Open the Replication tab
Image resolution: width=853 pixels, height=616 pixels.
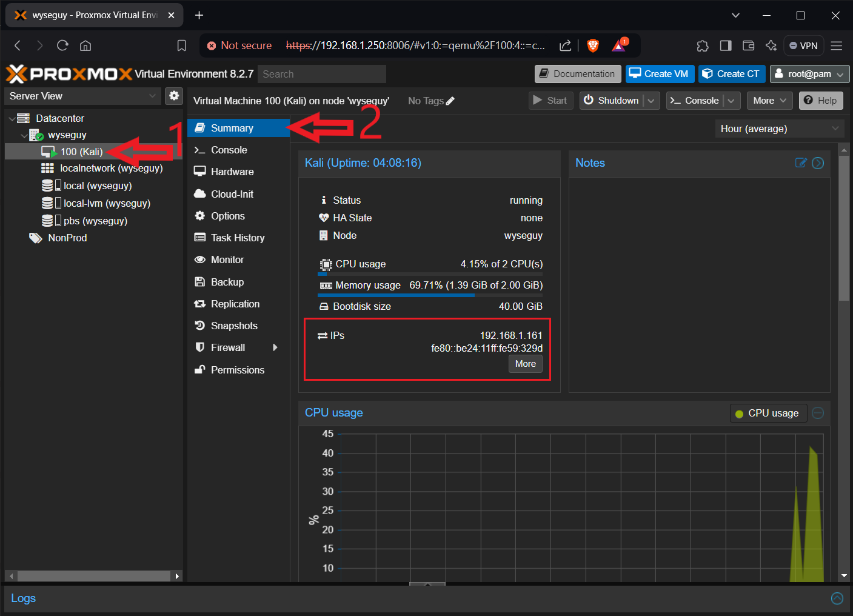[239, 304]
